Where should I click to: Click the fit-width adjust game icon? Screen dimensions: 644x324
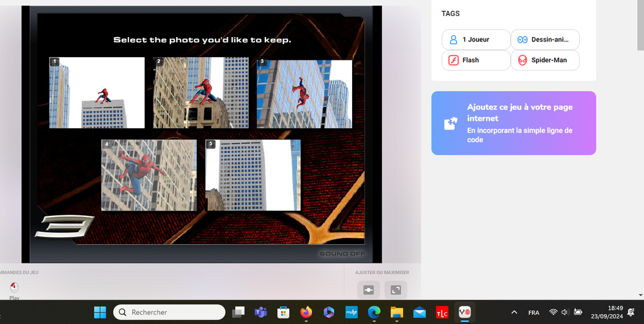pyautogui.click(x=369, y=290)
